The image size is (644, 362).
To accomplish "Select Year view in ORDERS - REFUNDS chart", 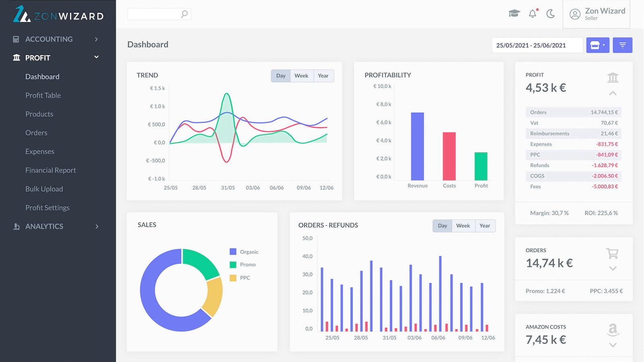I will coord(485,226).
